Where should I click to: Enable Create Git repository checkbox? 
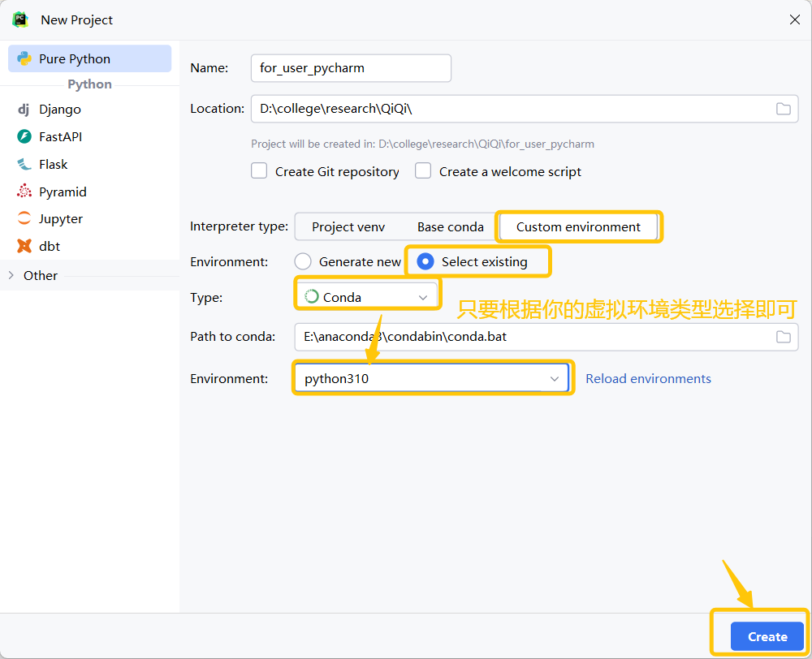tap(259, 171)
